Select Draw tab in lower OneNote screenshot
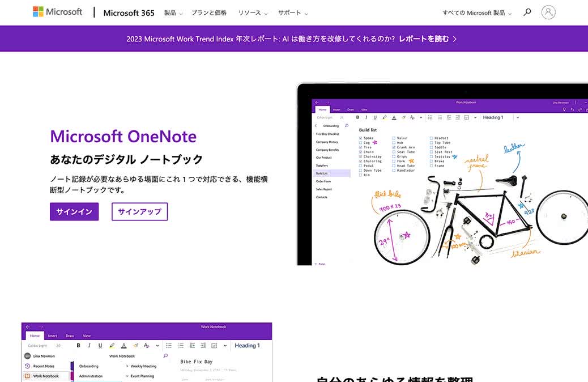This screenshot has height=382, width=588. pyautogui.click(x=70, y=336)
